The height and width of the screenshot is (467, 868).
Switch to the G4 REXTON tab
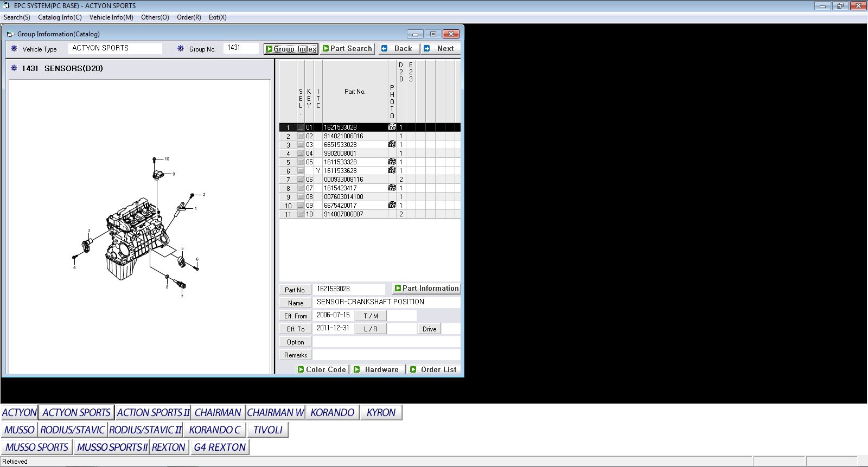tap(220, 447)
